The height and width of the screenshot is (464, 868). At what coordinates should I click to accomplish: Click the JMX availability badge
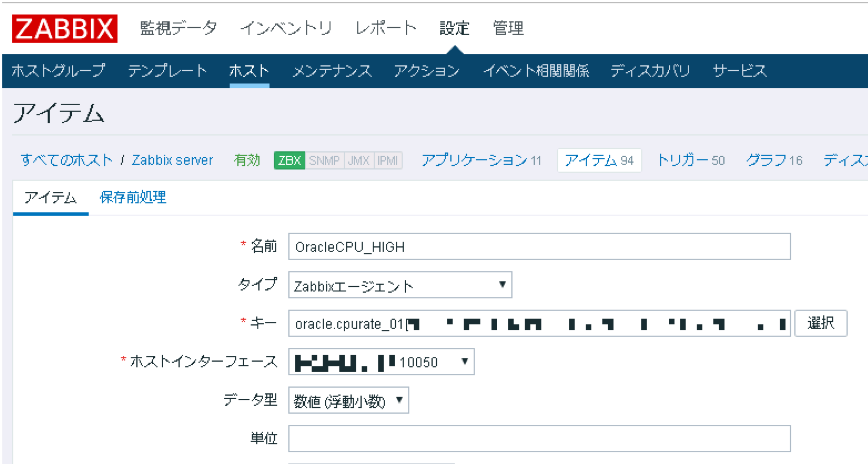tap(357, 160)
